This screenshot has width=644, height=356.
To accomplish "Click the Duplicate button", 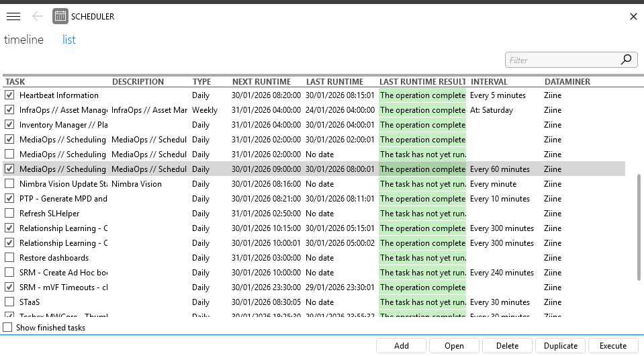I will pyautogui.click(x=560, y=346).
